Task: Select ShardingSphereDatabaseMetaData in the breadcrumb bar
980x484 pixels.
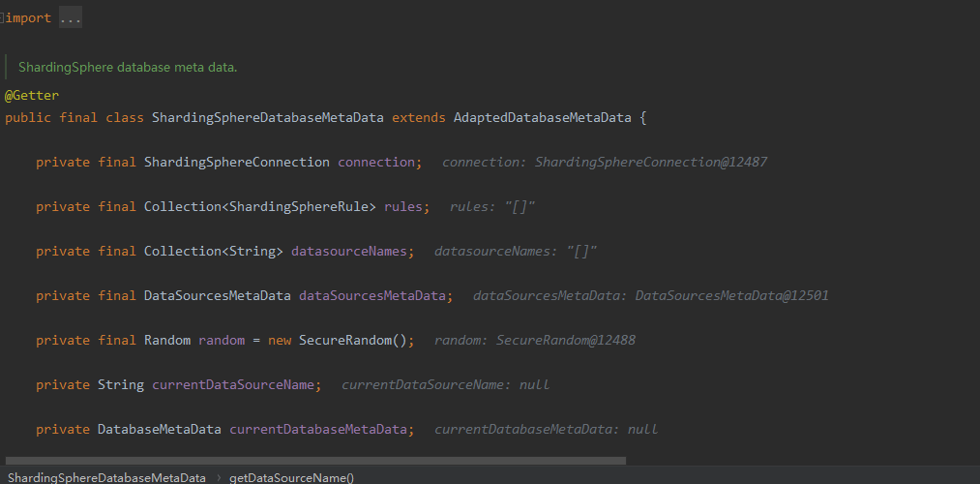Action: coord(106,478)
